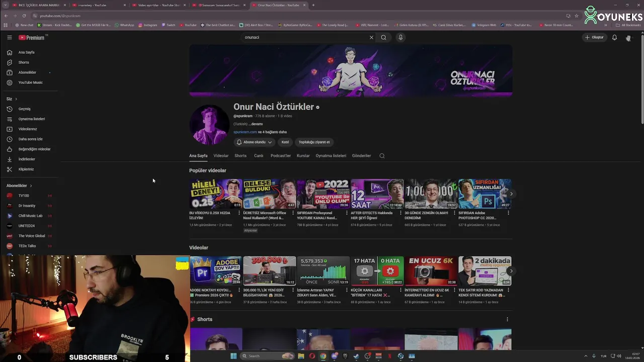Show next popular videos with arrow
Viewport: 644px width, 362px height.
[511, 194]
